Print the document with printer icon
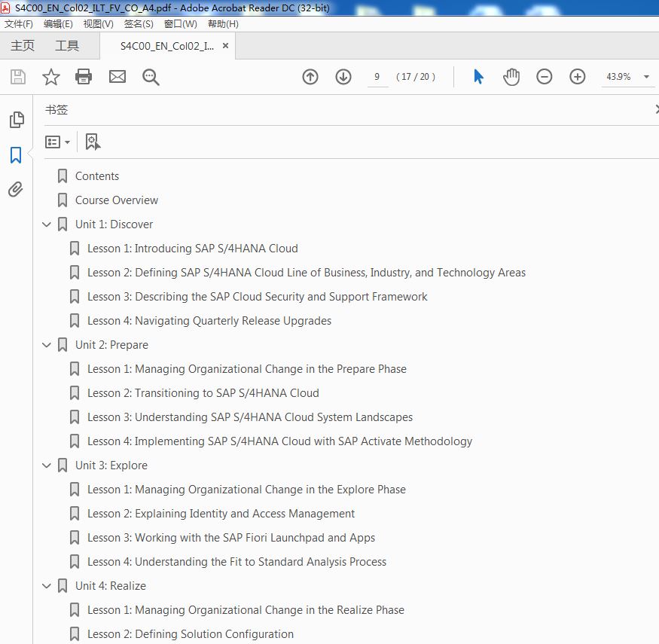659x644 pixels. tap(83, 77)
